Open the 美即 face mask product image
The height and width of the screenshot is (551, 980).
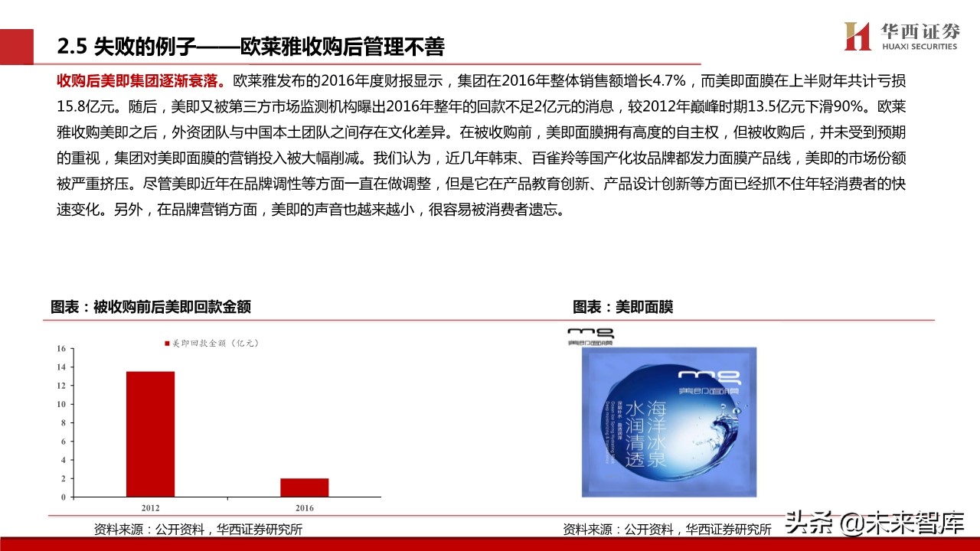click(668, 422)
